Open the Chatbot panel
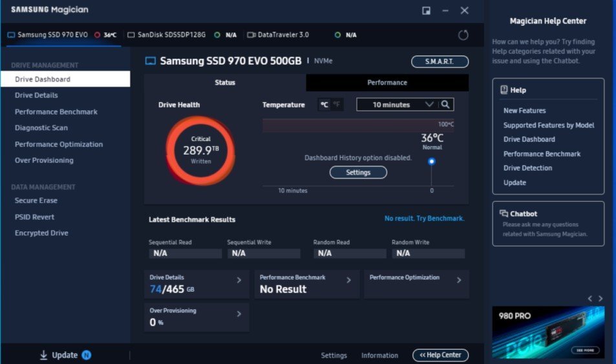The image size is (616, 364). (548, 224)
